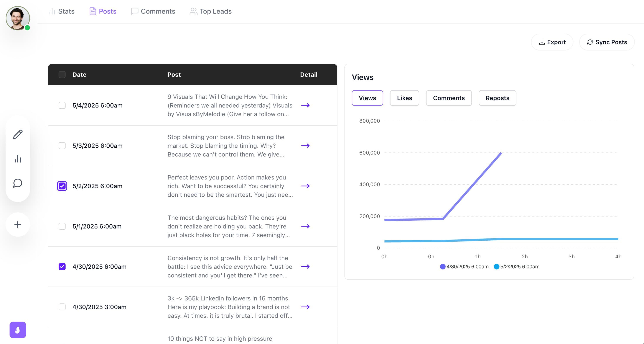Check the 5/3/2025 6:00am post checkbox

tap(62, 146)
